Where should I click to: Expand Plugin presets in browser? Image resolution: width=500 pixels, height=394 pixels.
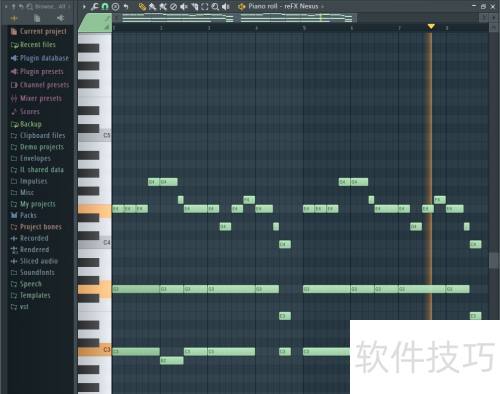coord(37,71)
